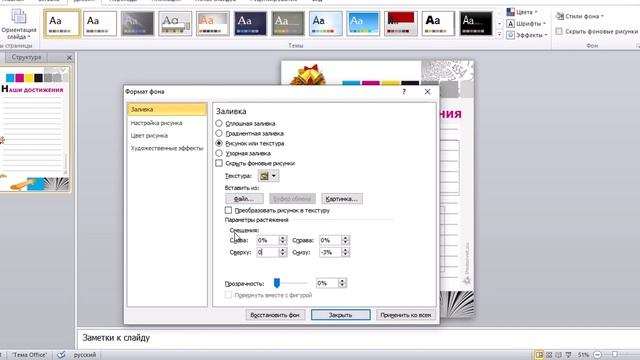Click the Справа offset input field
Screen dimensions: 640x360
click(330, 240)
